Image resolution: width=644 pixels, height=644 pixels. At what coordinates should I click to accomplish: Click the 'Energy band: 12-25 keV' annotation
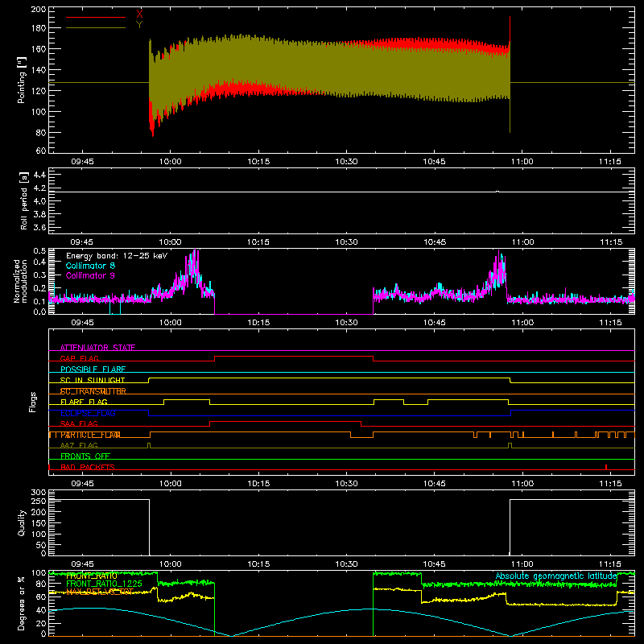click(x=117, y=256)
